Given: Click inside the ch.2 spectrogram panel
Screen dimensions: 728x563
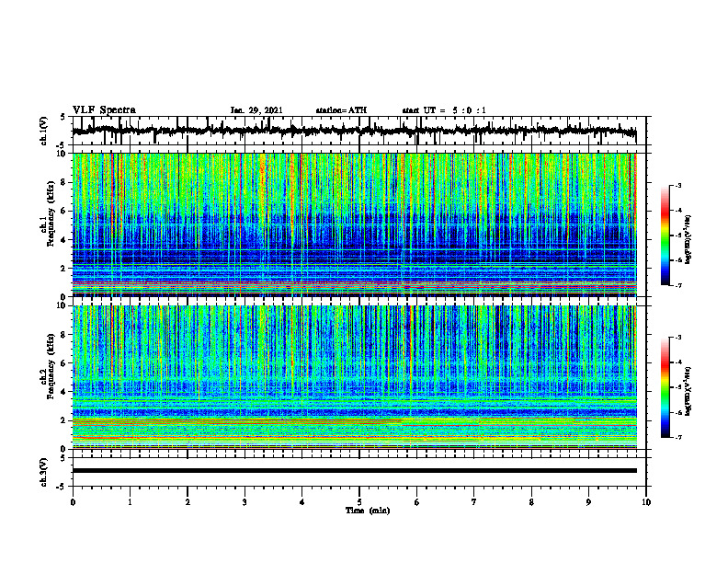Looking at the screenshot, I should point(354,377).
